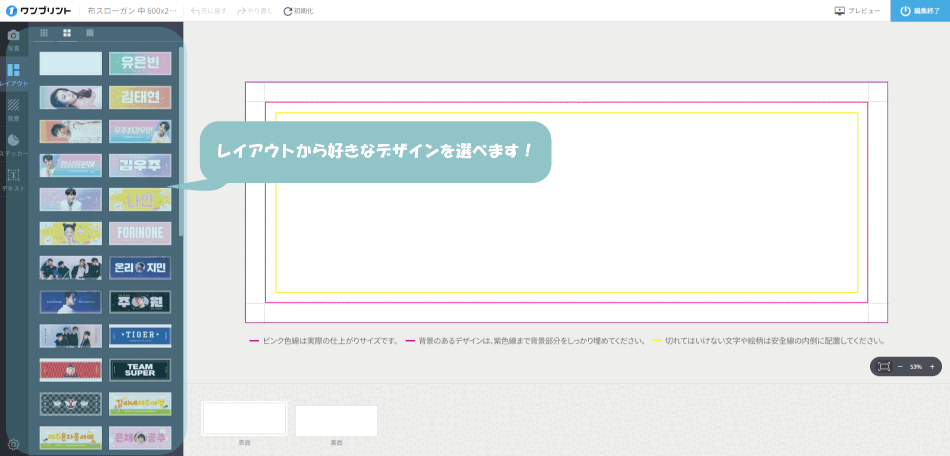Zoom in with the plus button
Viewport: 950px width, 456px height.
(932, 367)
